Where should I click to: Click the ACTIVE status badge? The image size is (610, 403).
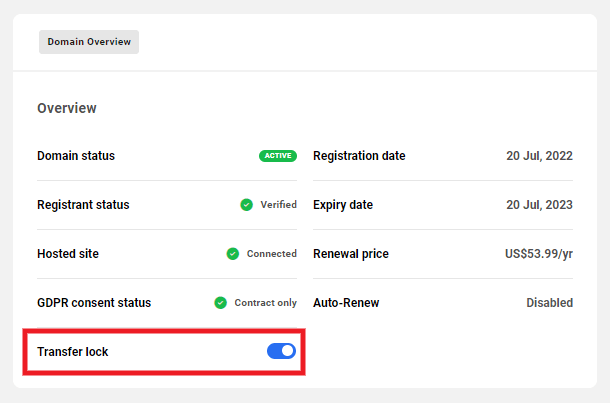[278, 156]
